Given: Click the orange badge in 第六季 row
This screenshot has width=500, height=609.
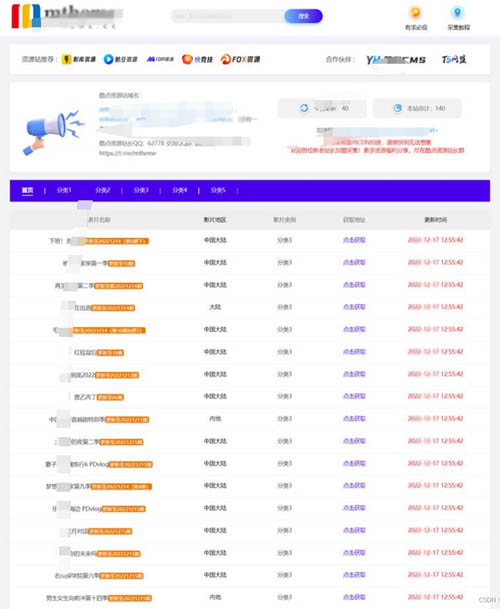Looking at the screenshot, I should [x=121, y=576].
